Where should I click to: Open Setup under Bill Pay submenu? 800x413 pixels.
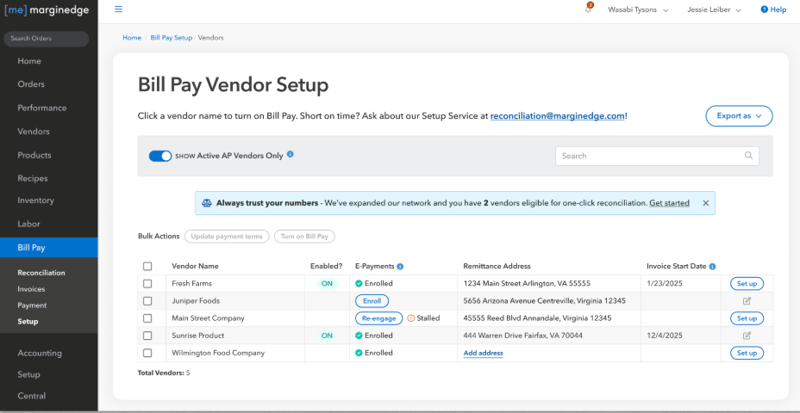pyautogui.click(x=28, y=322)
